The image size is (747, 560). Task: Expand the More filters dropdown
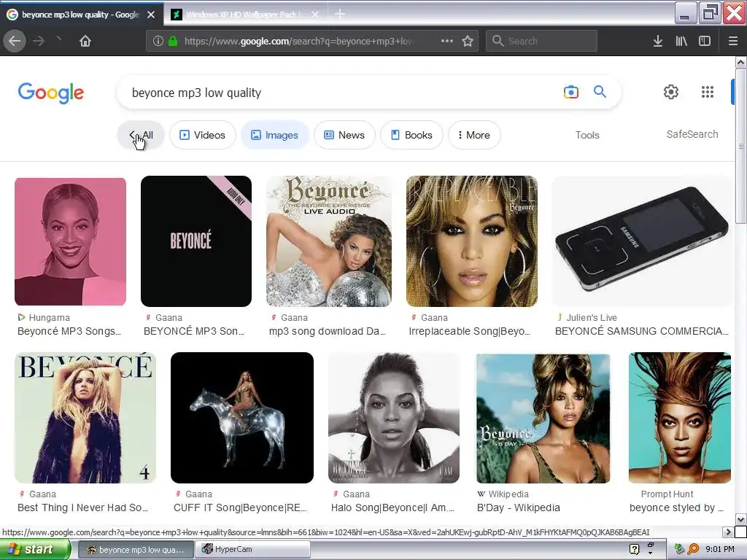(474, 135)
